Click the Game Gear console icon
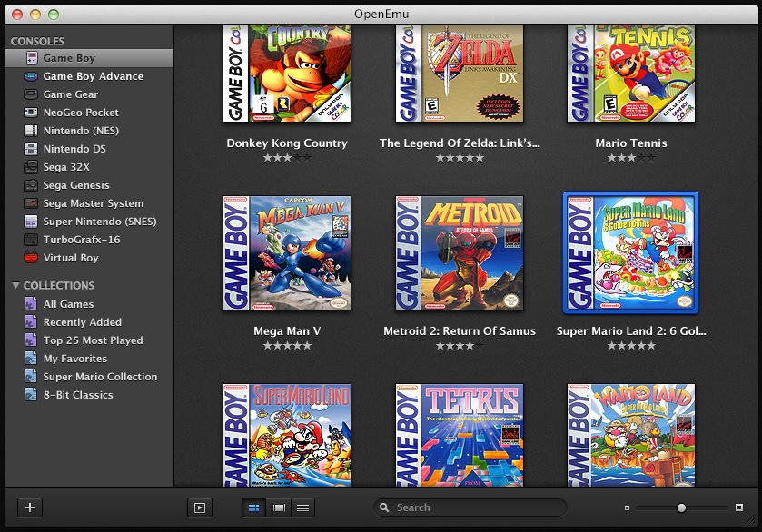The image size is (762, 532). pos(31,94)
